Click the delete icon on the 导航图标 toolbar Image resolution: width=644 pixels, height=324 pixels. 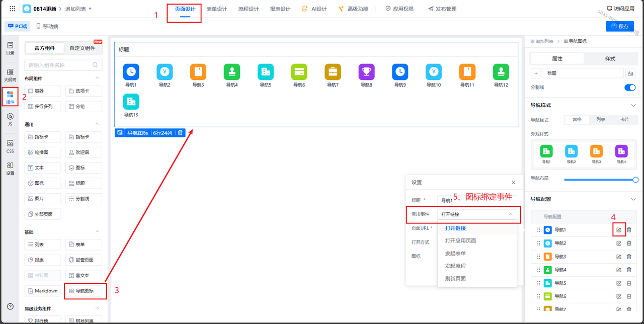pos(181,133)
